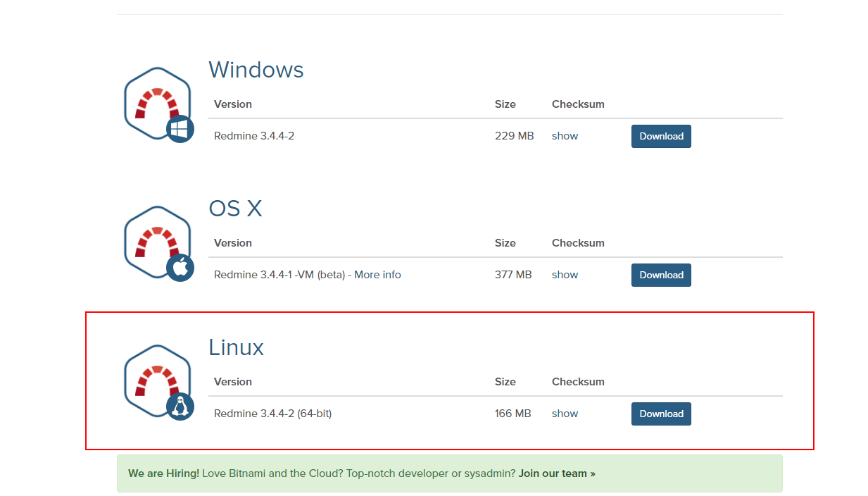868x496 pixels.
Task: Click the Checksum column header under Linux
Action: tap(578, 382)
